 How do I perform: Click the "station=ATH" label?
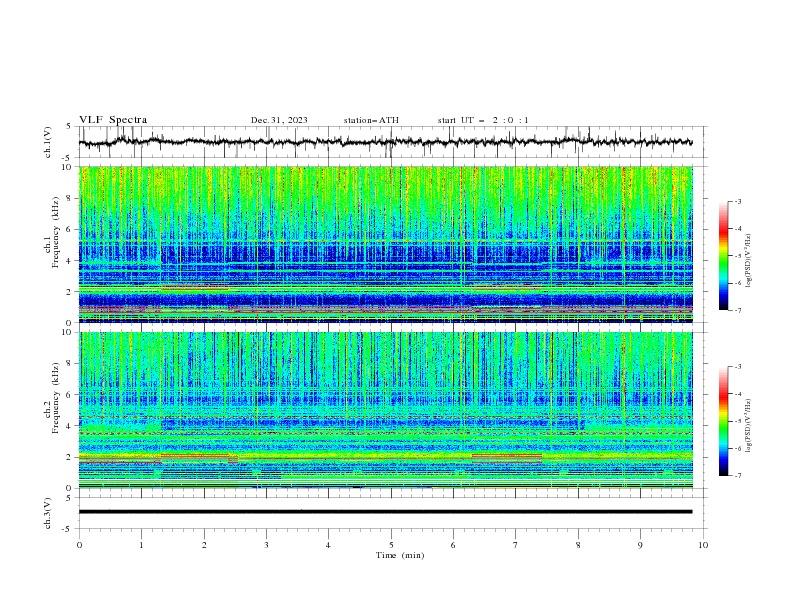371,120
